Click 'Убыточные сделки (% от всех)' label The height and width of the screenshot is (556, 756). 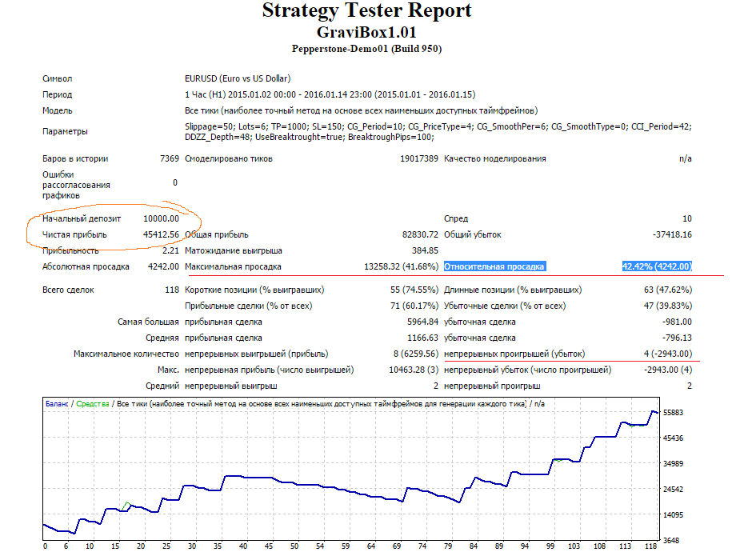(505, 306)
